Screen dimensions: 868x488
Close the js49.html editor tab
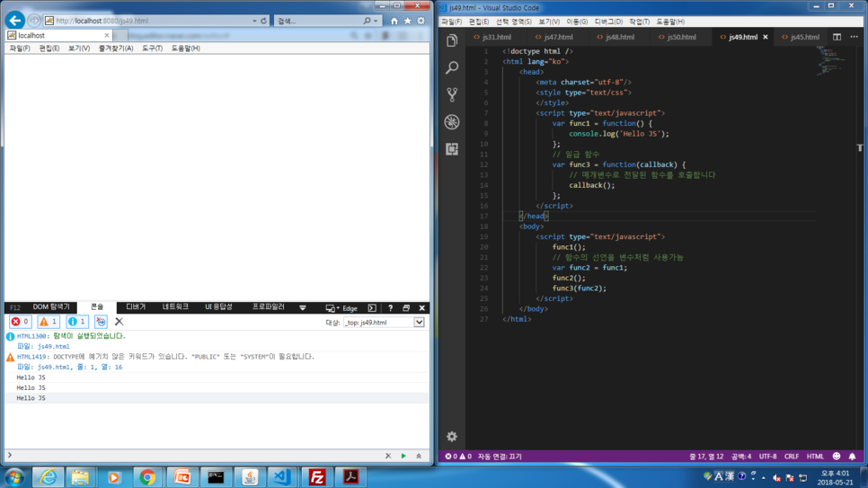pos(766,37)
